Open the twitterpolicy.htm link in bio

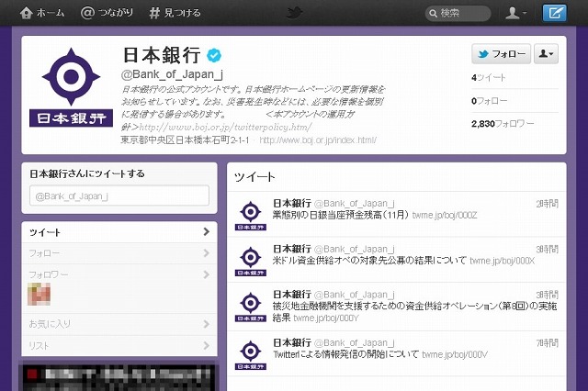point(225,128)
